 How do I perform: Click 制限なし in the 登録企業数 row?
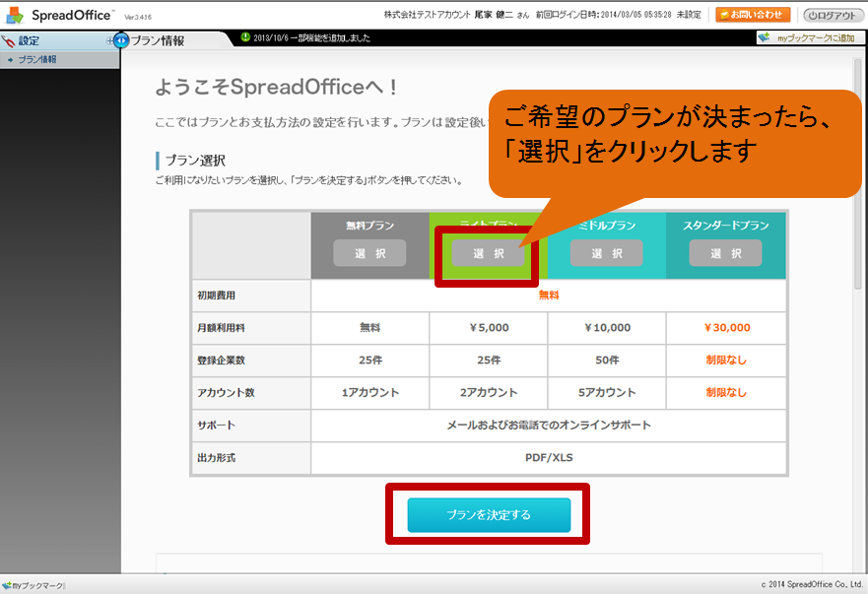point(726,361)
